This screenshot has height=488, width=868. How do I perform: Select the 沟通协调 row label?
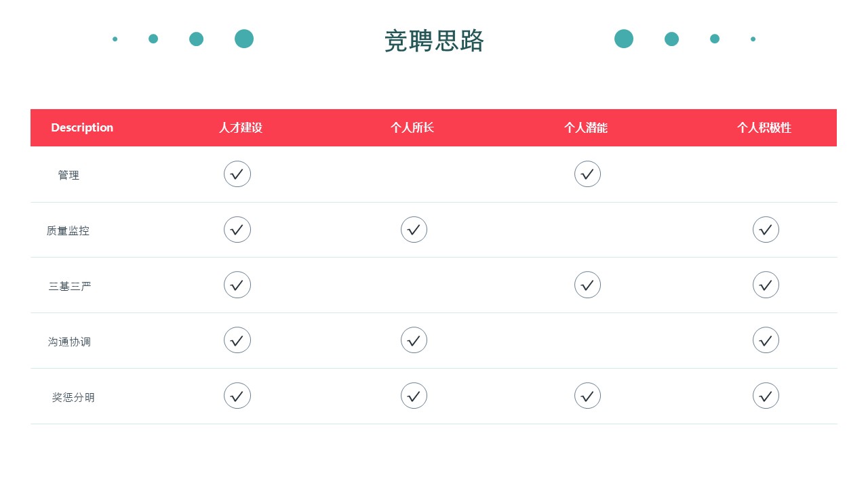pyautogui.click(x=69, y=342)
